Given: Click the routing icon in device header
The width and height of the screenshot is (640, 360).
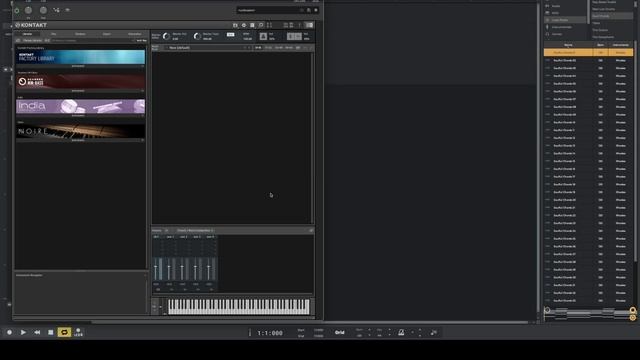Looking at the screenshot, I should coord(56,10).
